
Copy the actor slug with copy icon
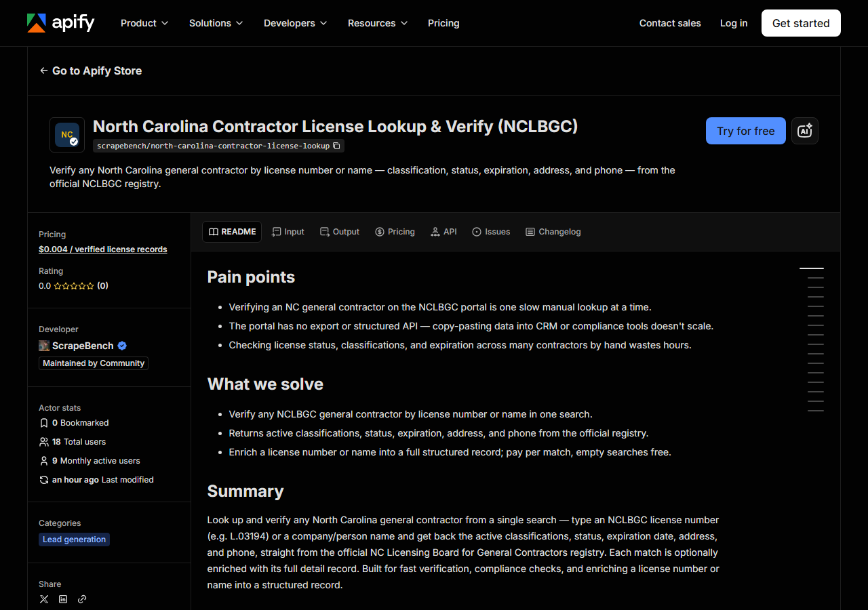tap(336, 146)
